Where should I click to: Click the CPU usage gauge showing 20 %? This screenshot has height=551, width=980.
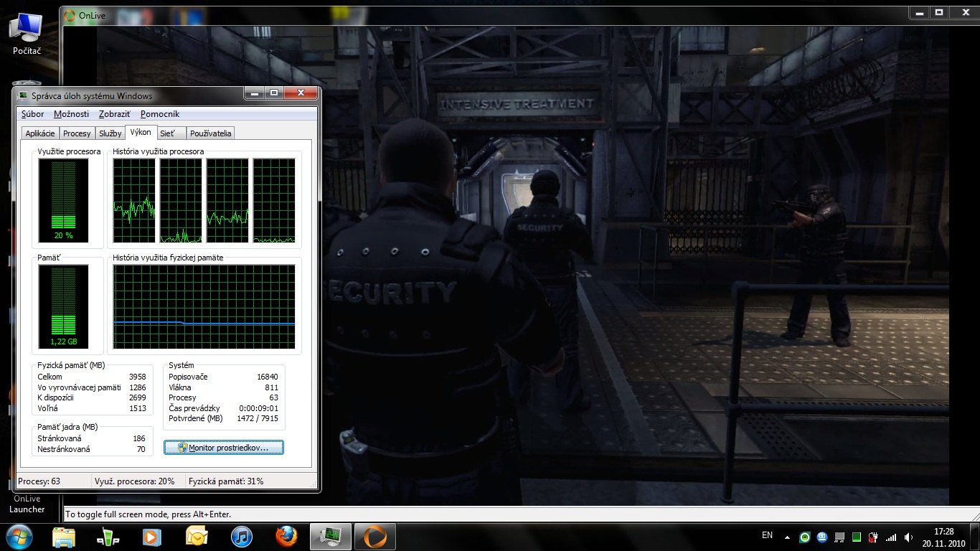click(x=63, y=200)
